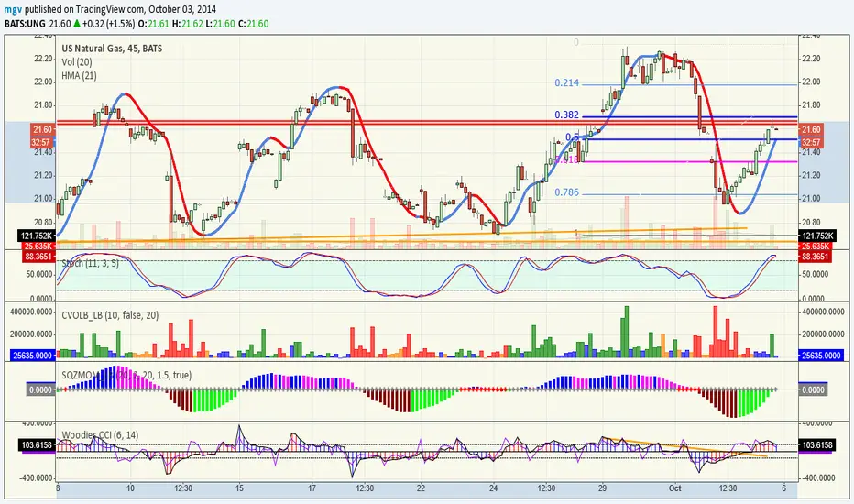Click the Oct label on time axis

click(674, 488)
